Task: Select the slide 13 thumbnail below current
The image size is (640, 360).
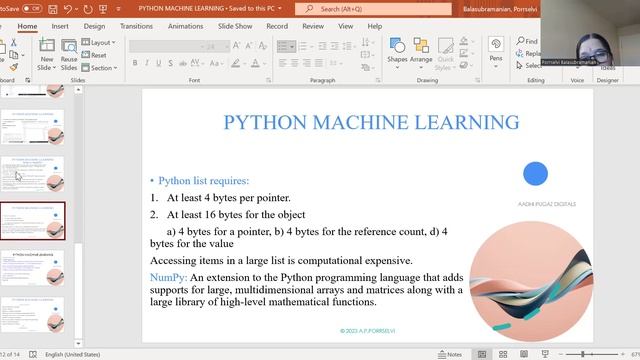Action: point(33,268)
